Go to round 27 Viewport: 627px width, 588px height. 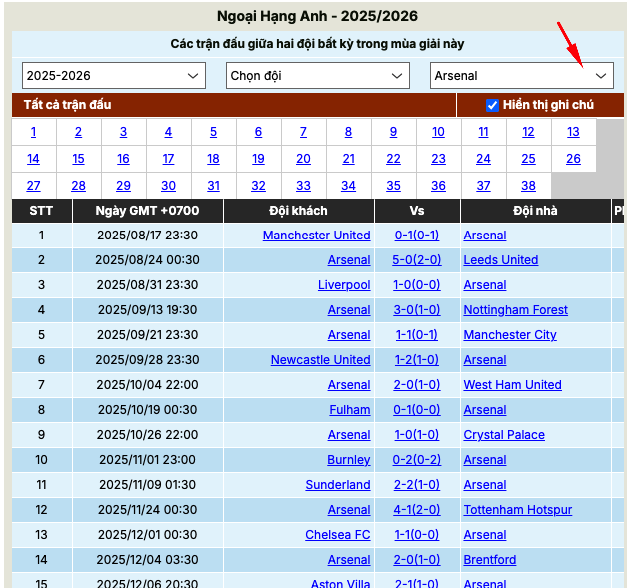[34, 186]
